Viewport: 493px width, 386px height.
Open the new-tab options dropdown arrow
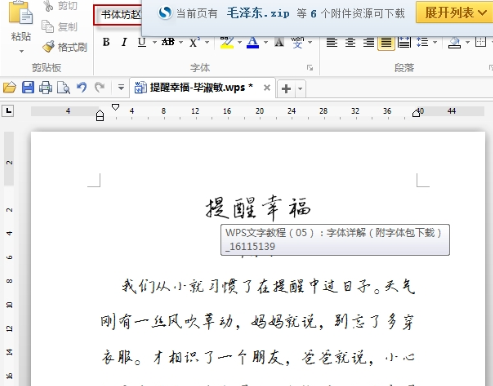click(300, 89)
